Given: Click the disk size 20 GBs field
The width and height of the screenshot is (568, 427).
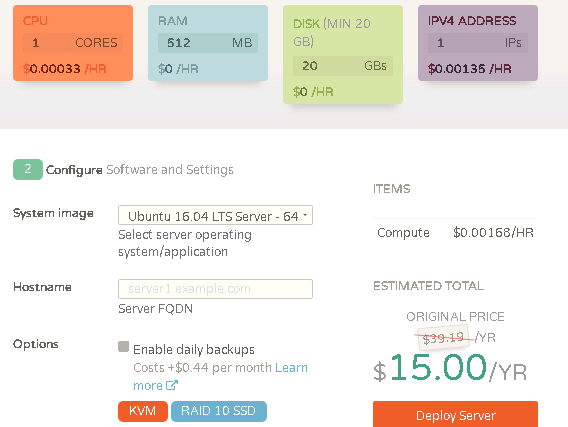Looking at the screenshot, I should pyautogui.click(x=343, y=66).
